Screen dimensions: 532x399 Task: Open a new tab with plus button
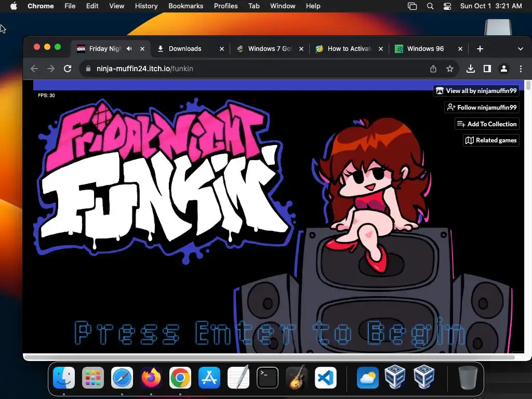coord(480,49)
